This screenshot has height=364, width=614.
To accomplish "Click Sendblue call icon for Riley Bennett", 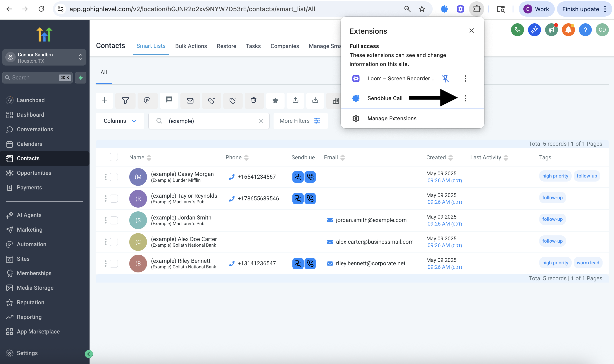I will [310, 263].
